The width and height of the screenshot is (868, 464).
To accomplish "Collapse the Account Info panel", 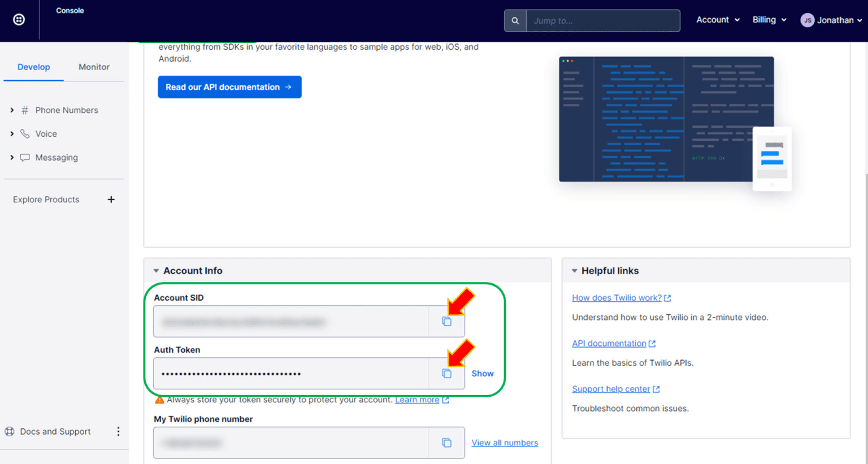I will coord(156,270).
